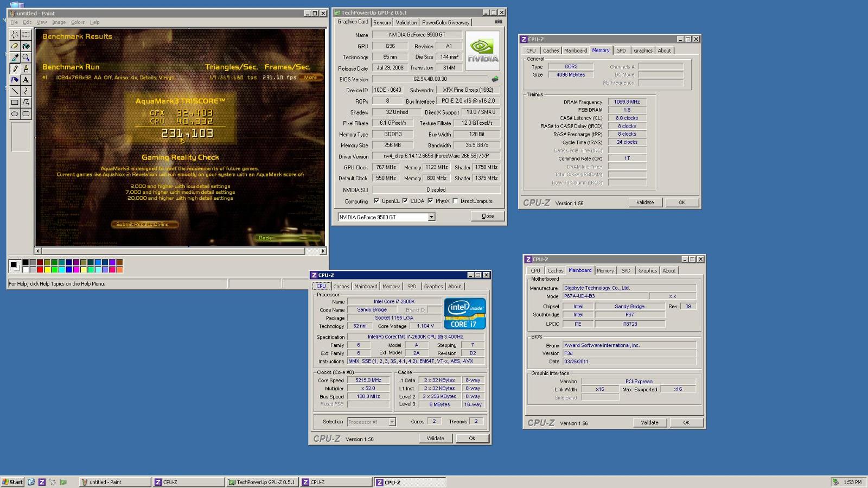Switch to the Validation tab in GPU-Z

[406, 22]
